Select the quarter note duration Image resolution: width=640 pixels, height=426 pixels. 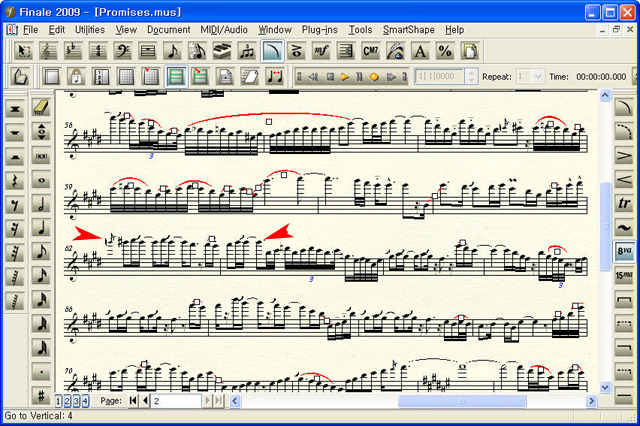click(41, 229)
